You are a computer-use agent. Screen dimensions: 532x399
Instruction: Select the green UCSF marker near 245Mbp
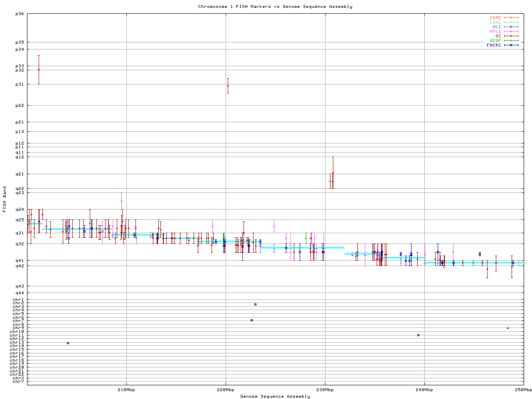coord(473,263)
